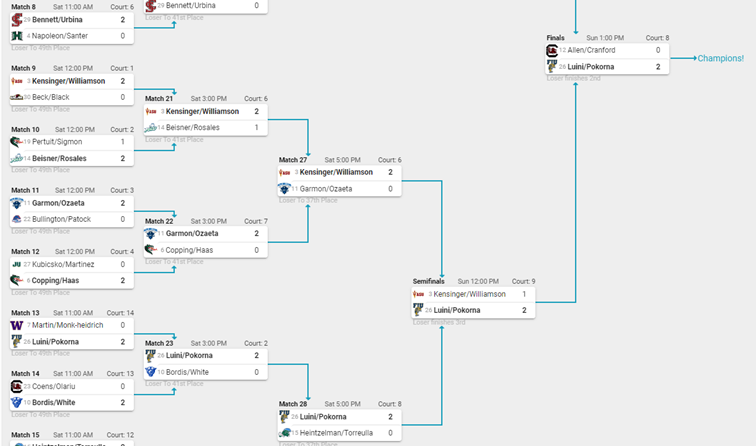Click the Semifinals match header
Viewport: 756px width, 446px height.
click(x=428, y=281)
